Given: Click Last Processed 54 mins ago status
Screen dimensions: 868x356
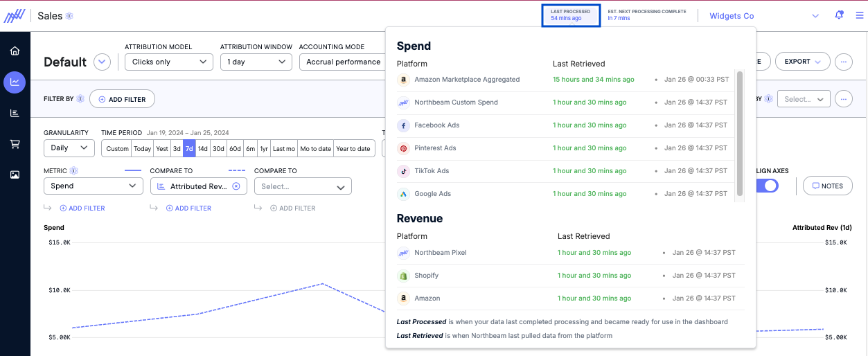Looking at the screenshot, I should pyautogui.click(x=570, y=15).
